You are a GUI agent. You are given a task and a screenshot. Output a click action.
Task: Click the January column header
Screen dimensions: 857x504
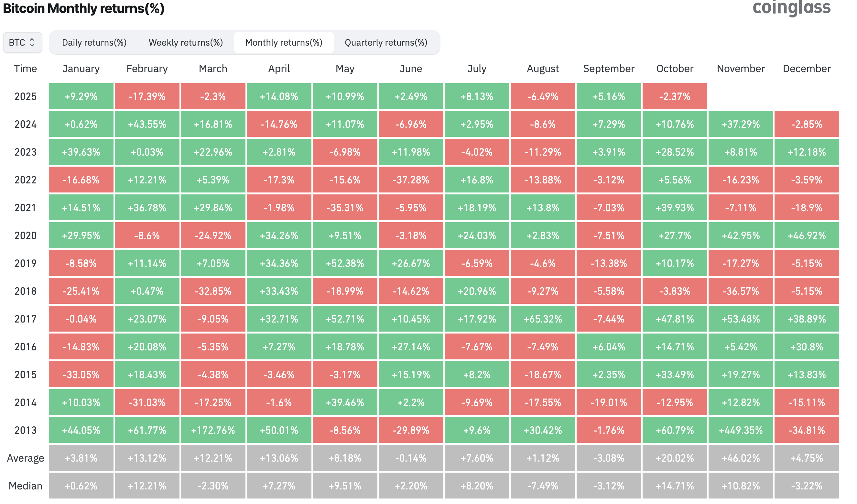(81, 68)
